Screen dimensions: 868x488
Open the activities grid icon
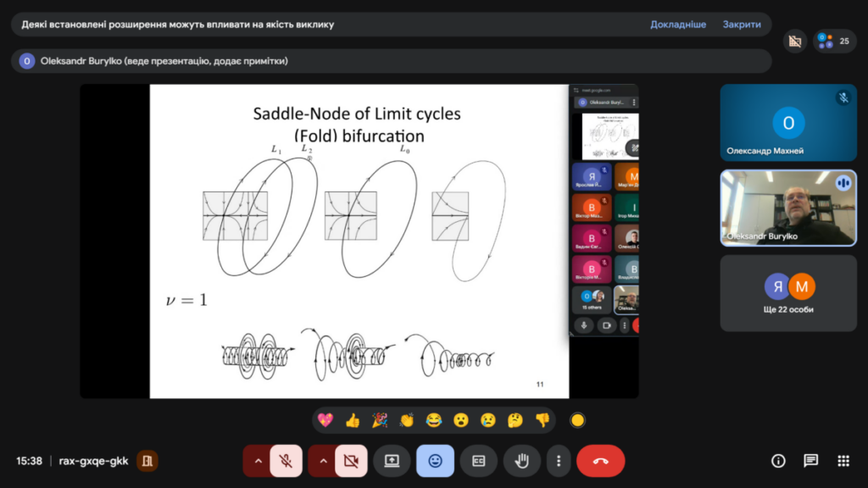(x=843, y=461)
